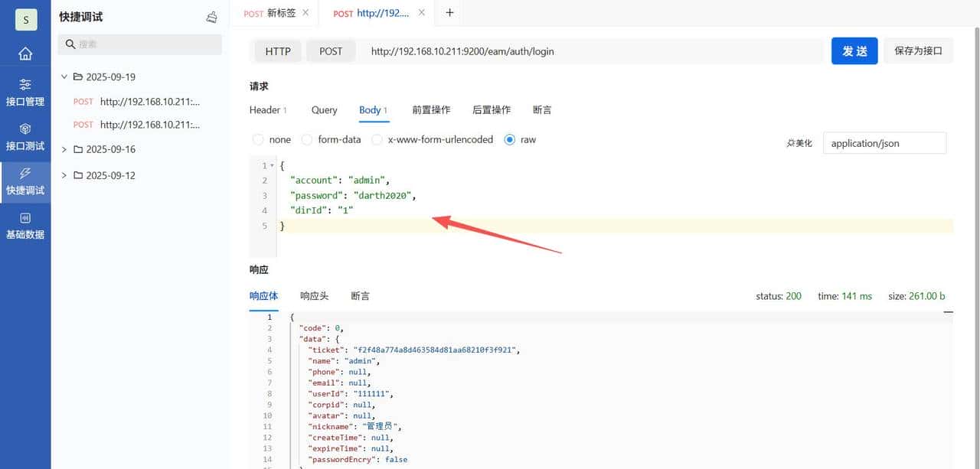980x469 pixels.
Task: Close the 新标签 tab
Action: coord(306,13)
